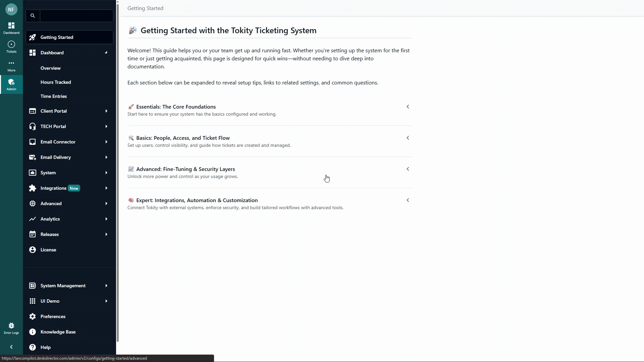Expand the Integrations menu arrow
Viewport: 644px width, 362px height.
point(106,188)
